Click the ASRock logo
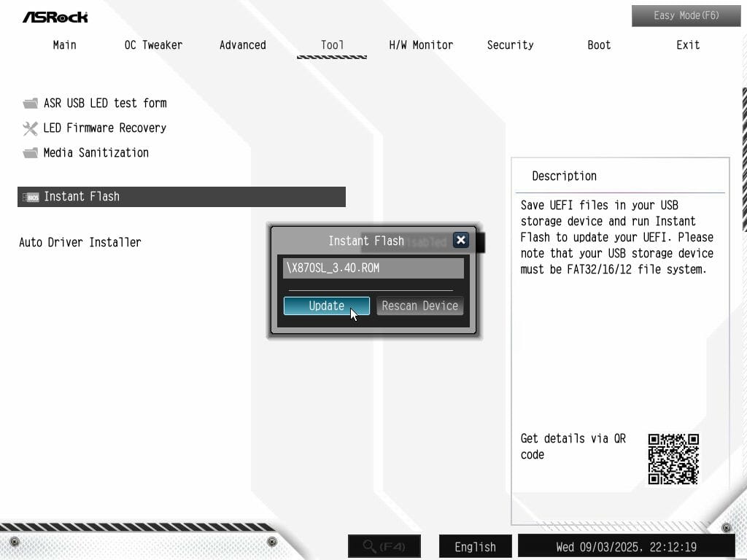Image resolution: width=747 pixels, height=560 pixels. point(55,17)
